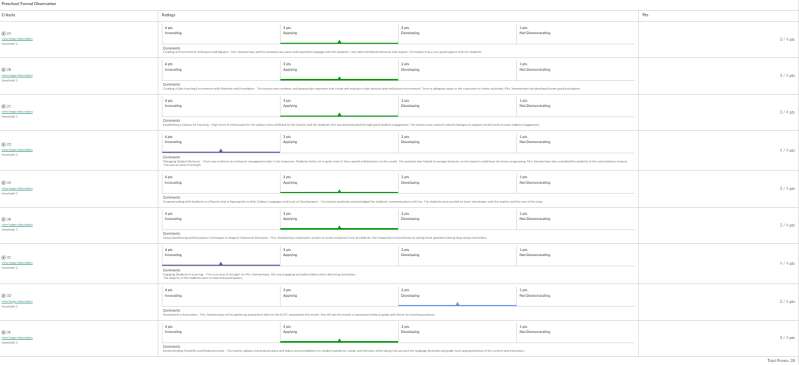This screenshot has height=365, width=799.
Task: Click the outcome icon beside criterion 3C
Action: point(4,257)
